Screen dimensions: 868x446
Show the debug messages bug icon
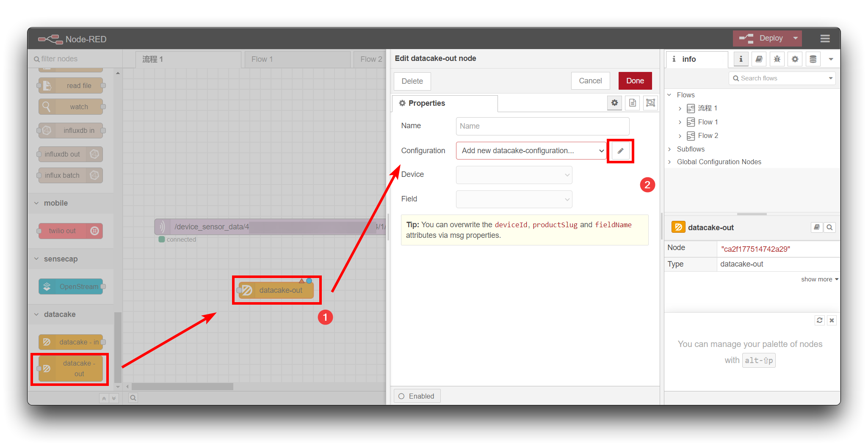777,59
